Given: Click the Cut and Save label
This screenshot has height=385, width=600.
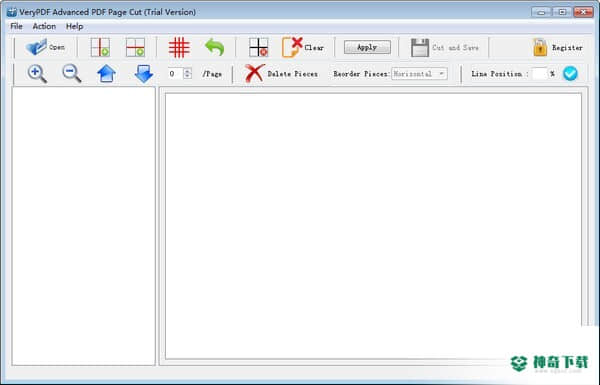Looking at the screenshot, I should coord(455,48).
